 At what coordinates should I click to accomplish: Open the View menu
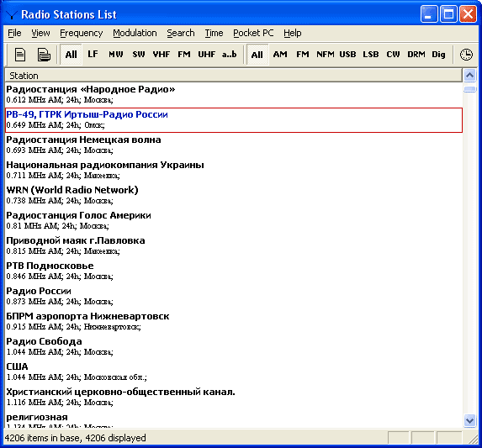click(x=40, y=33)
